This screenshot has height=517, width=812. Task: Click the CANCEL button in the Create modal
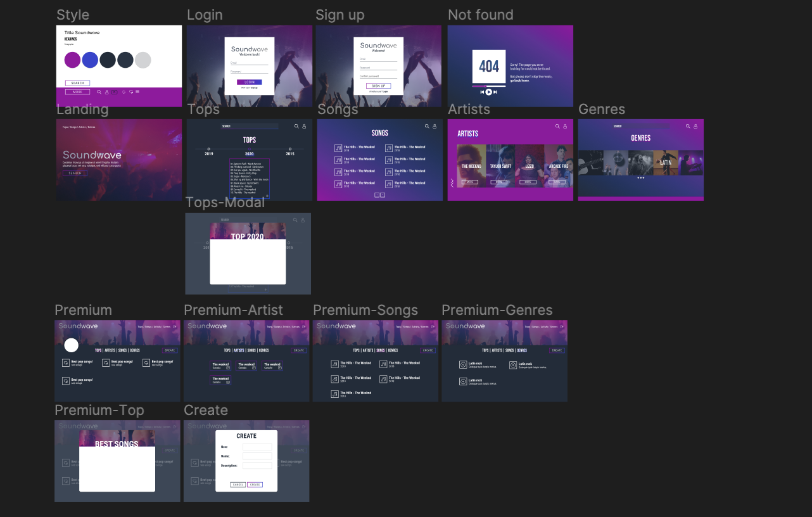tap(238, 485)
